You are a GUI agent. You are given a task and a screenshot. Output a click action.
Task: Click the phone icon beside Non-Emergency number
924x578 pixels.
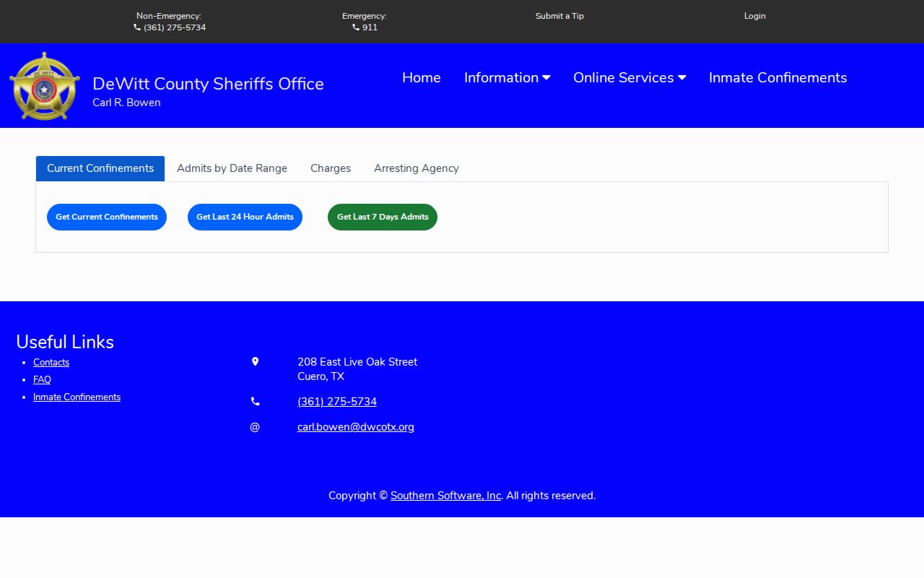click(137, 27)
